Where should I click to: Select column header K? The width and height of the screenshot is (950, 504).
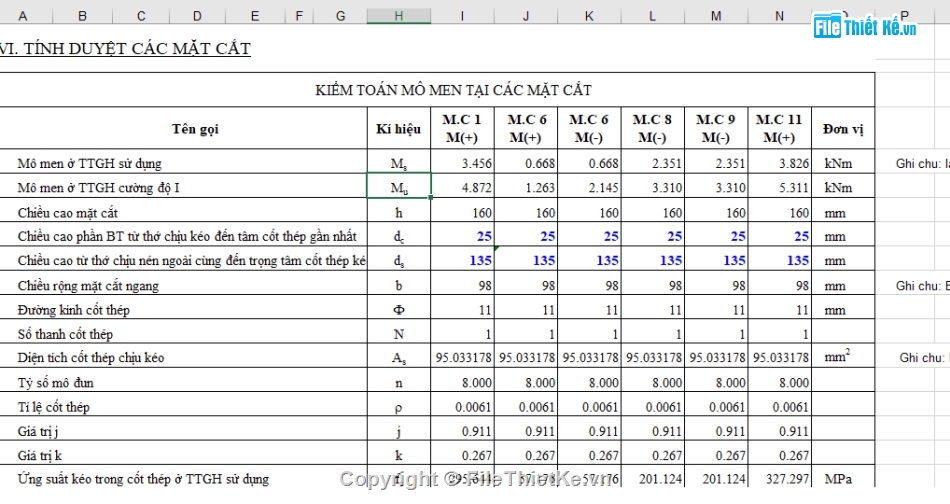click(590, 16)
